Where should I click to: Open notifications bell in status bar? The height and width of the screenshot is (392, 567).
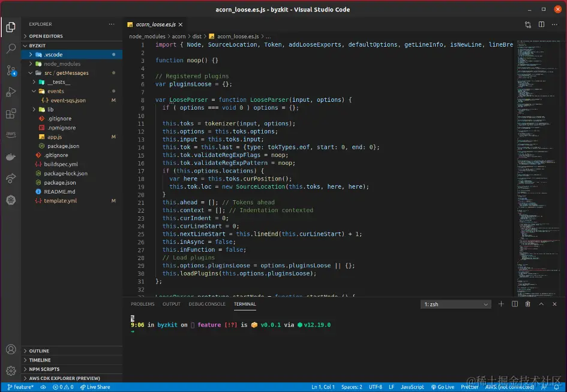tap(557, 387)
